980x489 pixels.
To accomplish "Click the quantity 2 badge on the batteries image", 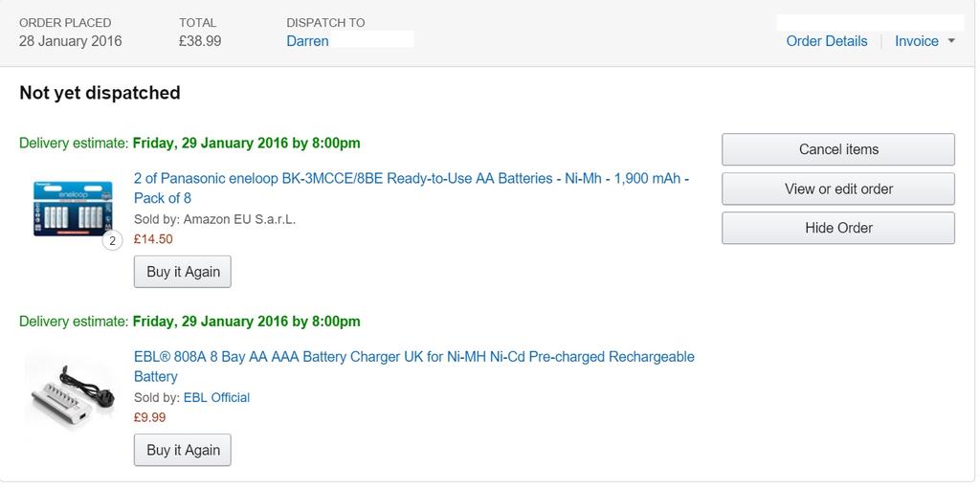I will click(x=112, y=241).
